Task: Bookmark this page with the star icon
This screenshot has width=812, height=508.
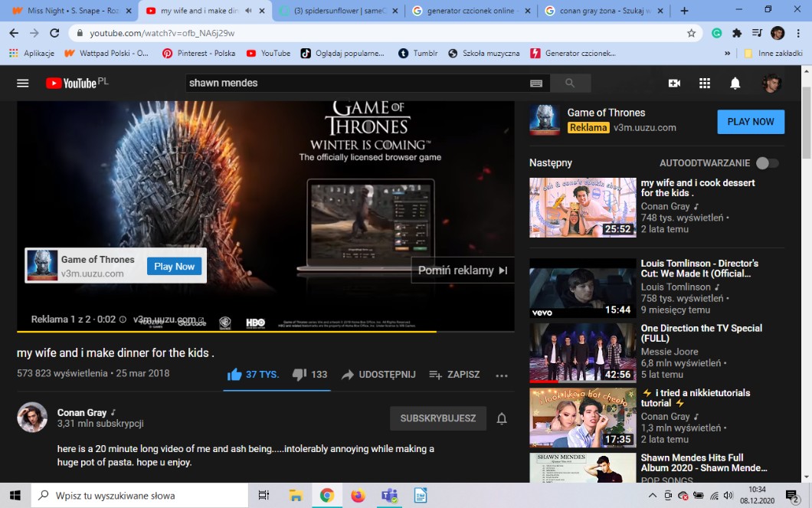Action: 691,33
